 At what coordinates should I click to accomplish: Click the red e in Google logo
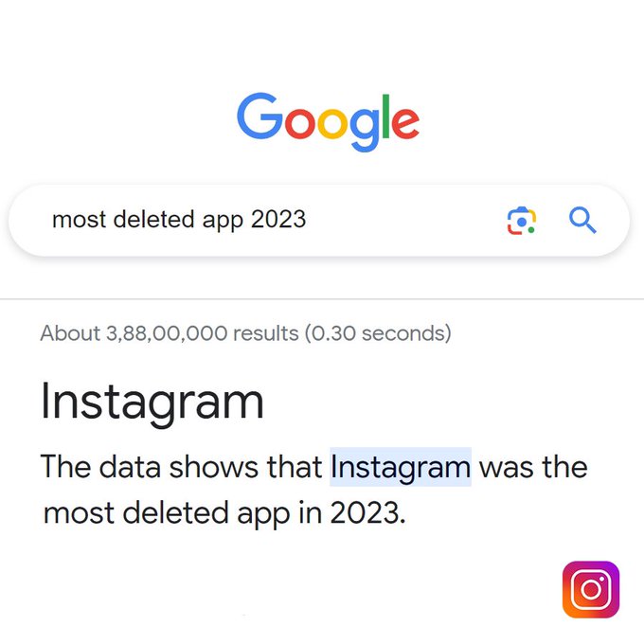(x=405, y=124)
